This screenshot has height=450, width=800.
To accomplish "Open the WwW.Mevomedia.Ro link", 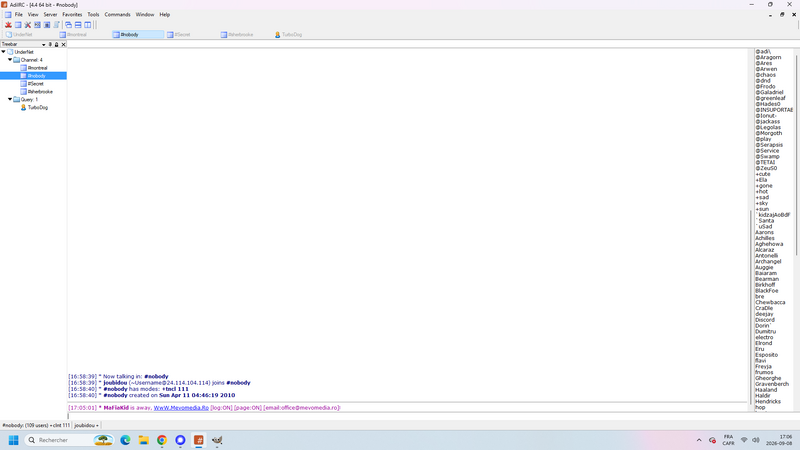I will coord(181,408).
